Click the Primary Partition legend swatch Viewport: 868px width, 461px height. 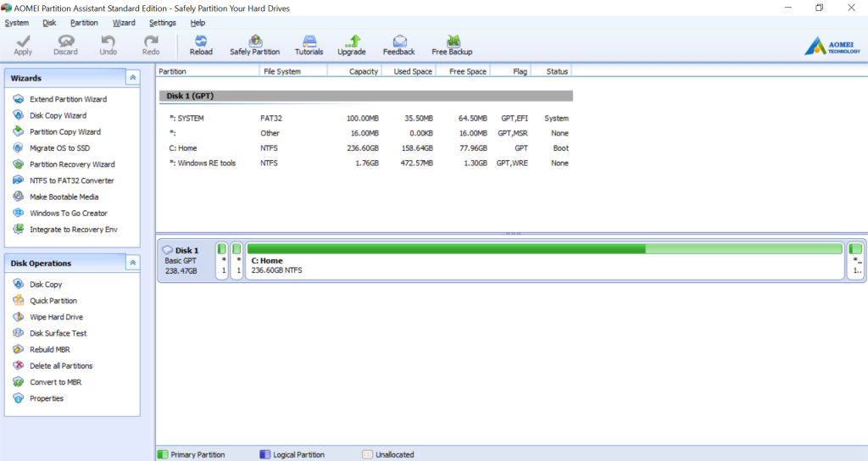pos(163,454)
